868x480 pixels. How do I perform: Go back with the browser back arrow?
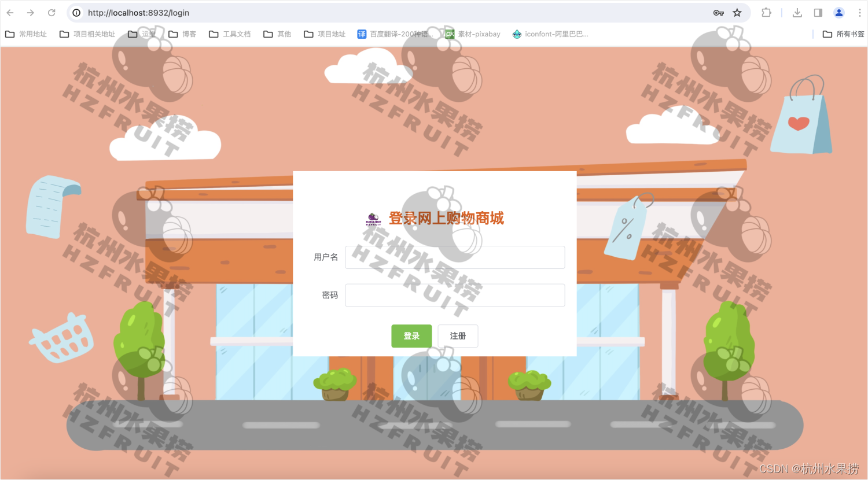tap(10, 13)
